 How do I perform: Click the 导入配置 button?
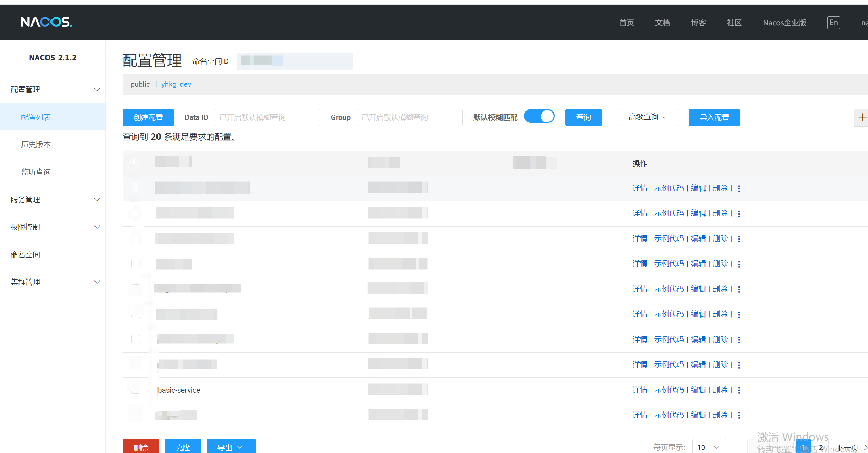coord(714,117)
